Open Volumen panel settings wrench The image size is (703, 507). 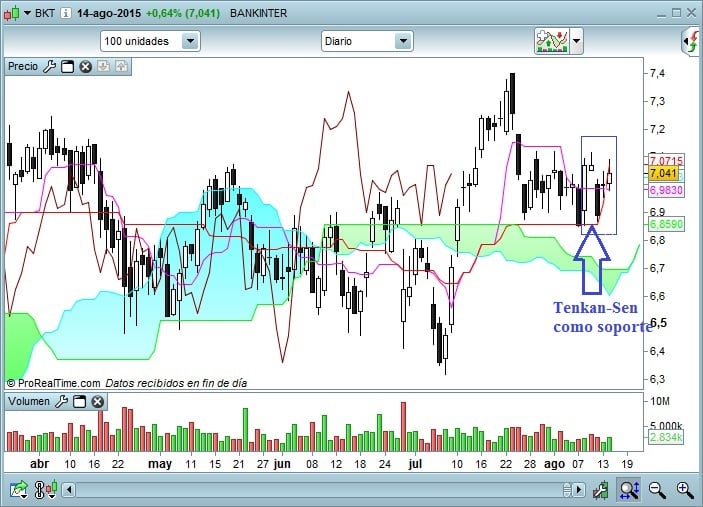(x=61, y=401)
